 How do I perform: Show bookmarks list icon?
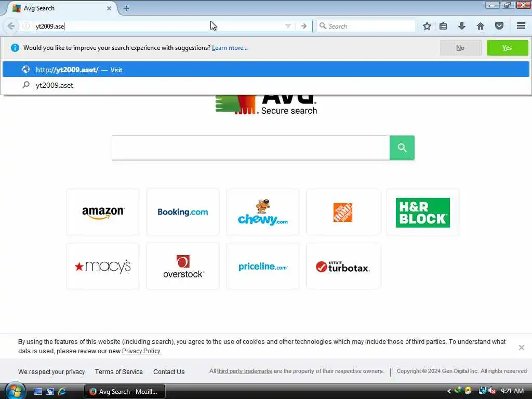(x=443, y=26)
